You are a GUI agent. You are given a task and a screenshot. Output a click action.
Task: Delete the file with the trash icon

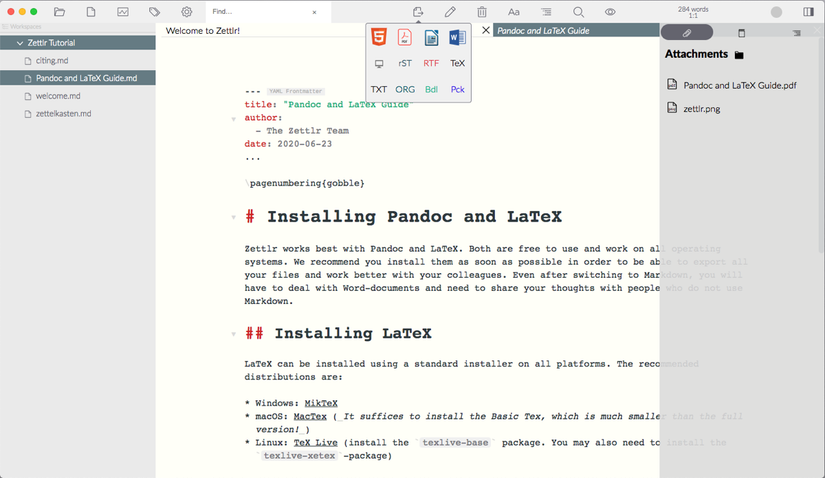click(x=482, y=12)
